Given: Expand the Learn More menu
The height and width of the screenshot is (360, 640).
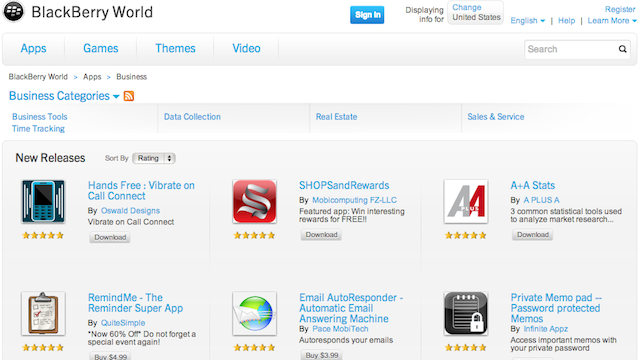Looking at the screenshot, I should pos(612,21).
